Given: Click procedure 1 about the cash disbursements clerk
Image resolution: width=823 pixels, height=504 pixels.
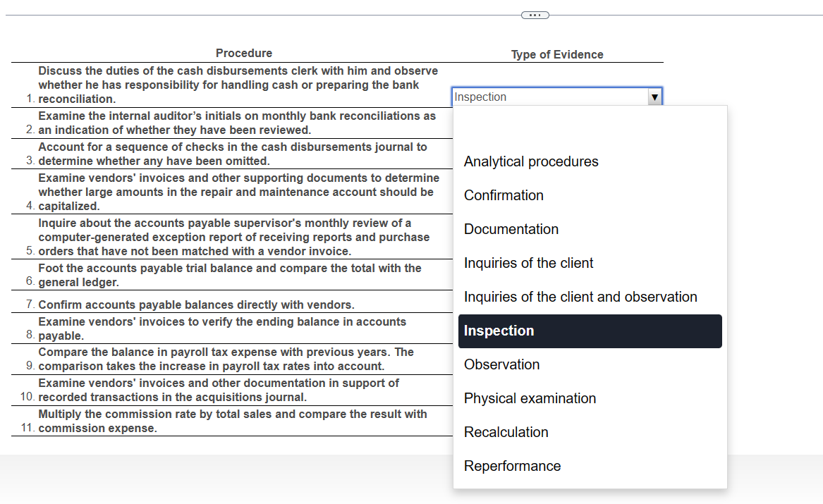Looking at the screenshot, I should (236, 85).
